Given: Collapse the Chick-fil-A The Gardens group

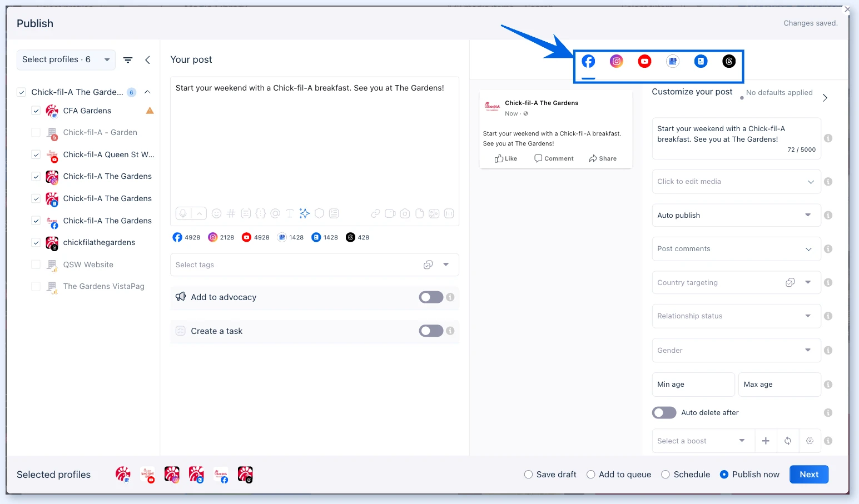Looking at the screenshot, I should pyautogui.click(x=147, y=92).
